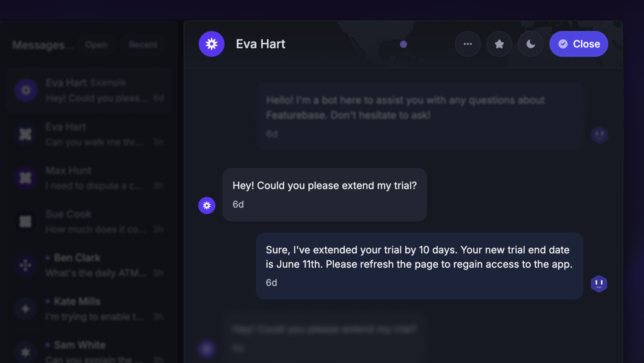Click the trial extended reply message
The image size is (644, 363).
click(419, 266)
